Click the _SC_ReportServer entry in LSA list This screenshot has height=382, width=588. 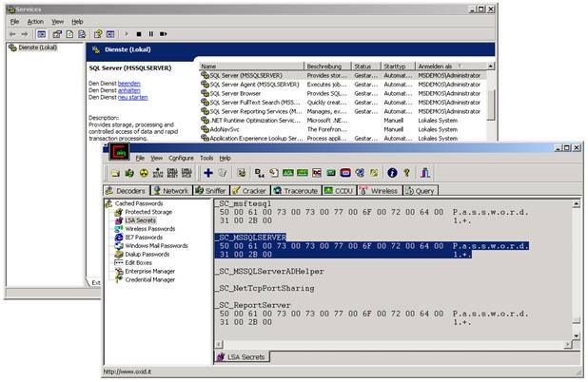click(254, 305)
